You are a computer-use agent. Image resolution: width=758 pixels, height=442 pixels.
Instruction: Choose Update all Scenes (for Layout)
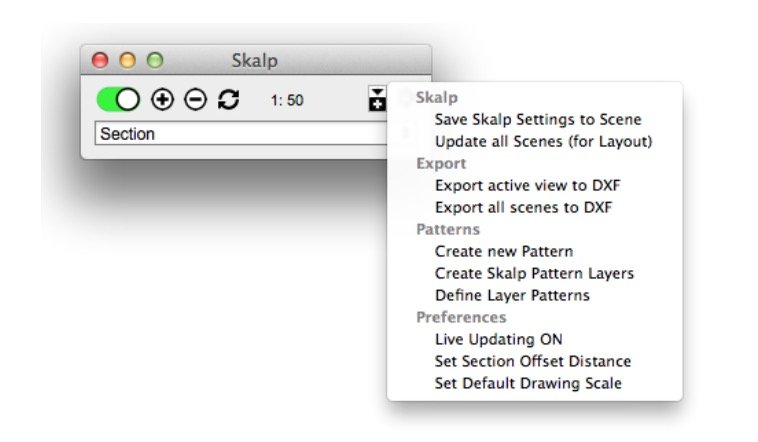pyautogui.click(x=543, y=142)
